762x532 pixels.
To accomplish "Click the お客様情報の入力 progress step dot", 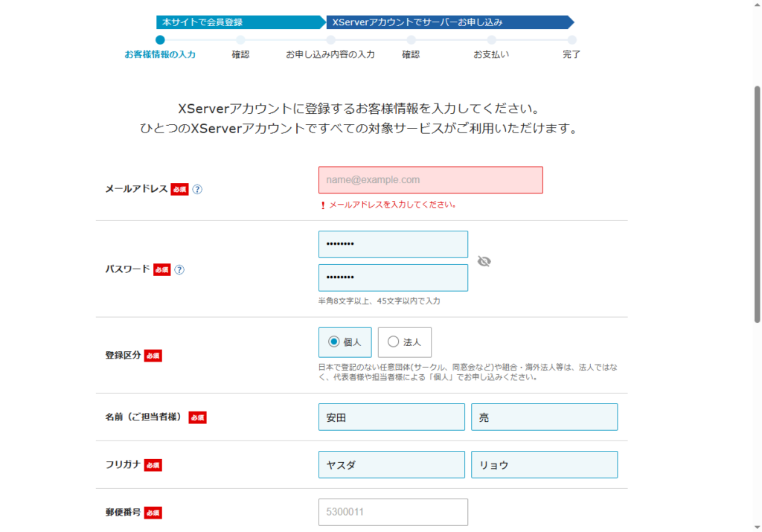I will 161,40.
